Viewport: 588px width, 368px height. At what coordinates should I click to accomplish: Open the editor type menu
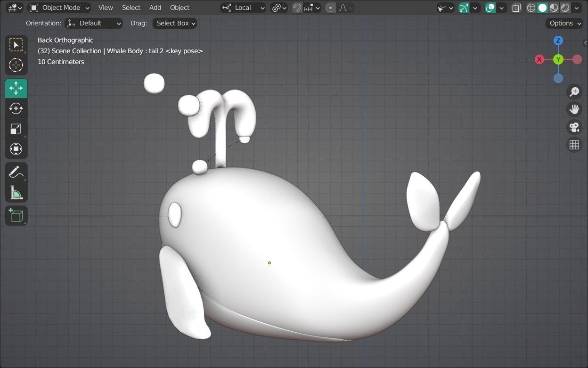(x=15, y=8)
